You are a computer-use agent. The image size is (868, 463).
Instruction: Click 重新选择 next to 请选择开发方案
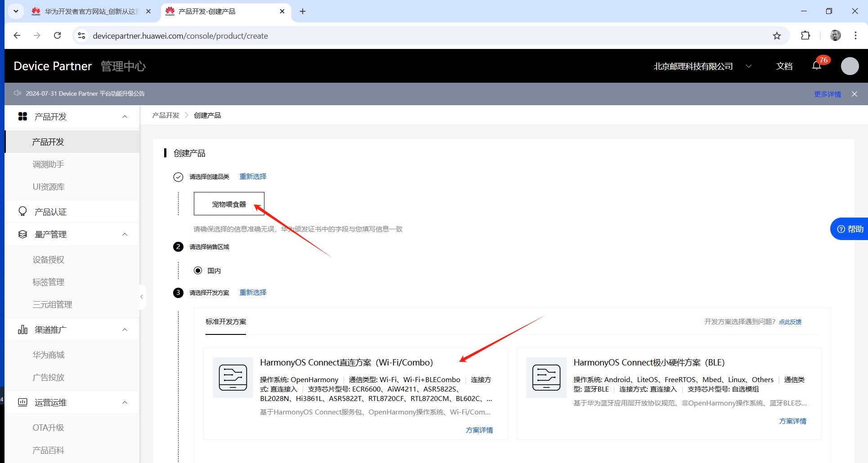253,292
